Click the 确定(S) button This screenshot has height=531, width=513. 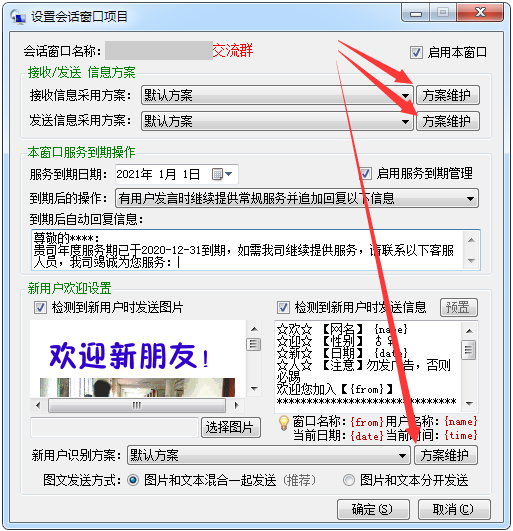pos(373,509)
